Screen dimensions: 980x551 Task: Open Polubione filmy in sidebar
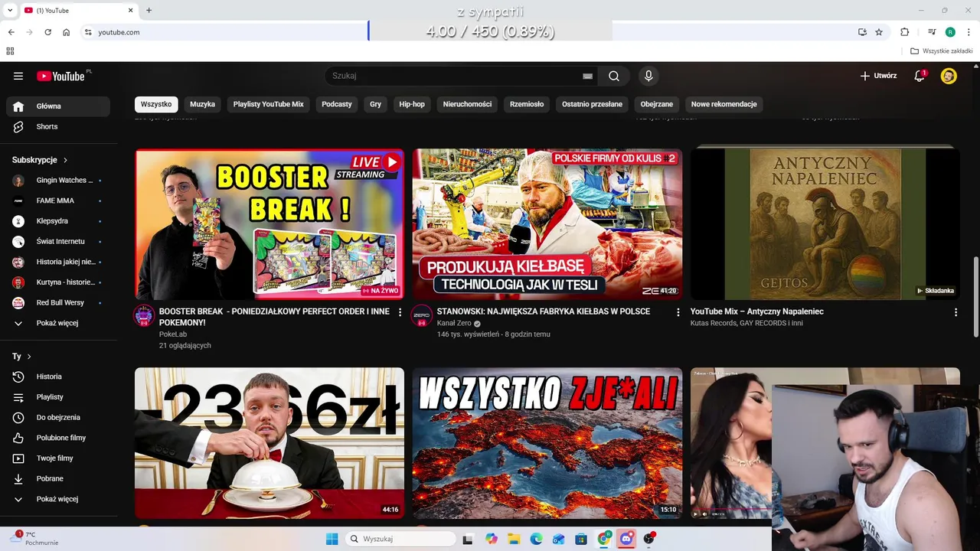tap(58, 438)
